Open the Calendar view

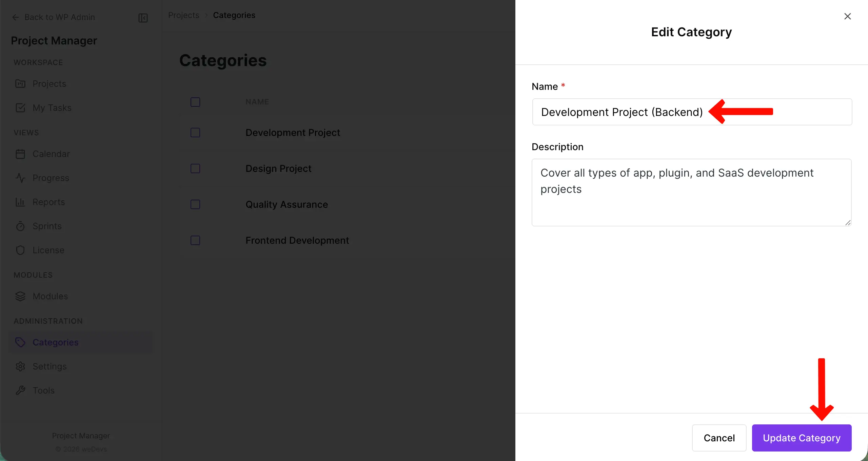point(51,154)
